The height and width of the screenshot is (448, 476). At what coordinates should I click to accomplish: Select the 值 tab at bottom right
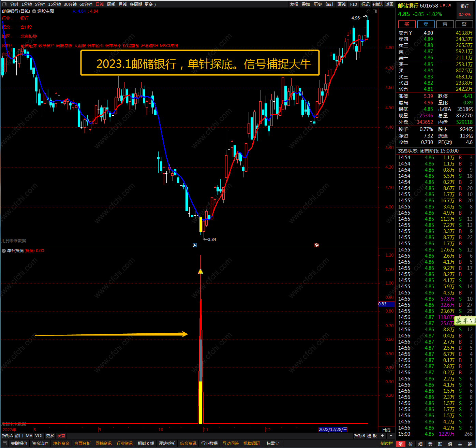point(450,444)
